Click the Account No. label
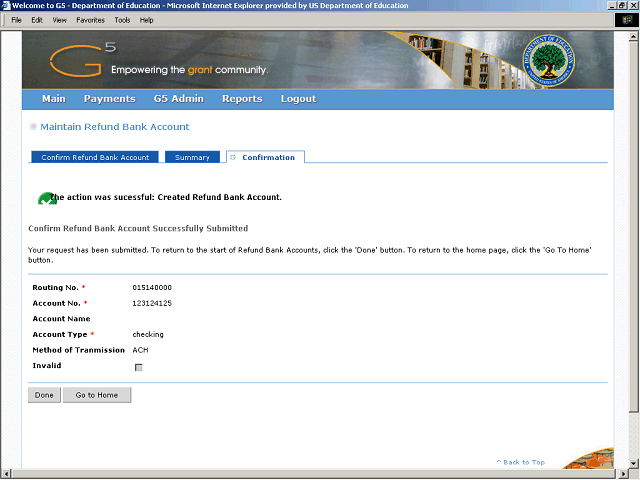The width and height of the screenshot is (640, 480). point(56,303)
